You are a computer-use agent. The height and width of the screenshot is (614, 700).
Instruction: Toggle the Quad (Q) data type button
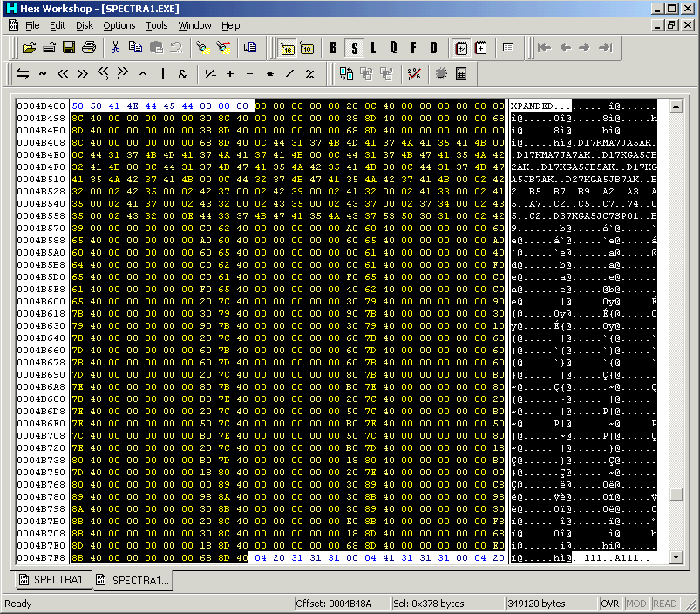point(393,47)
